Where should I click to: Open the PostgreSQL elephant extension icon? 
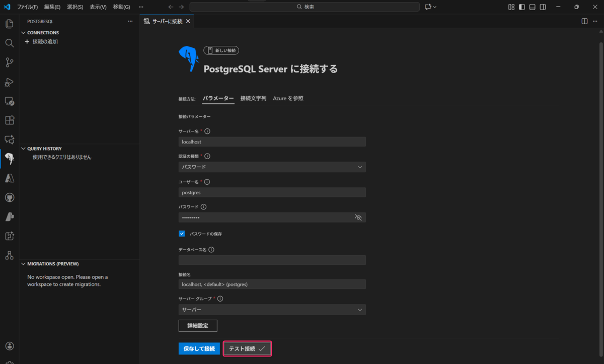pyautogui.click(x=9, y=159)
